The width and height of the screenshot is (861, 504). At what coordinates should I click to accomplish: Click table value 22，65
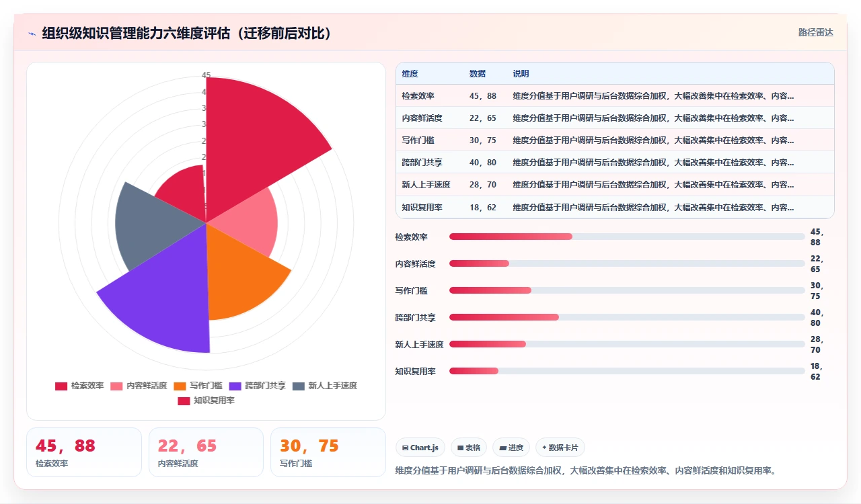483,118
